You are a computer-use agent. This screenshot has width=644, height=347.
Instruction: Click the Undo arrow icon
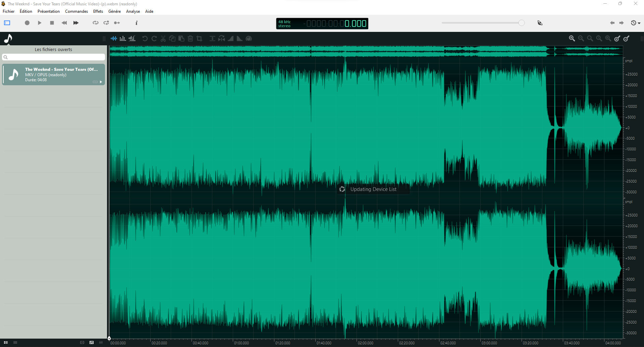[145, 39]
